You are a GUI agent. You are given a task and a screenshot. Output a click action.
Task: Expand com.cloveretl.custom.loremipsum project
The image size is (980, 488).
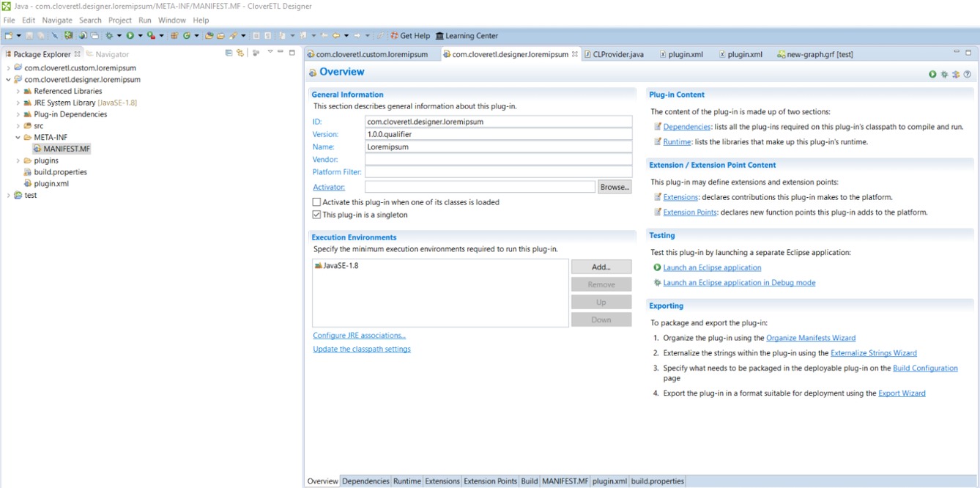tap(8, 67)
